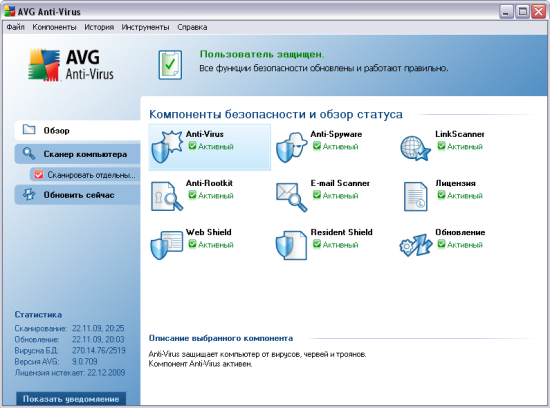Screen dimensions: 550x408
Task: Open the Anti-Virus component shield icon
Action: (167, 147)
